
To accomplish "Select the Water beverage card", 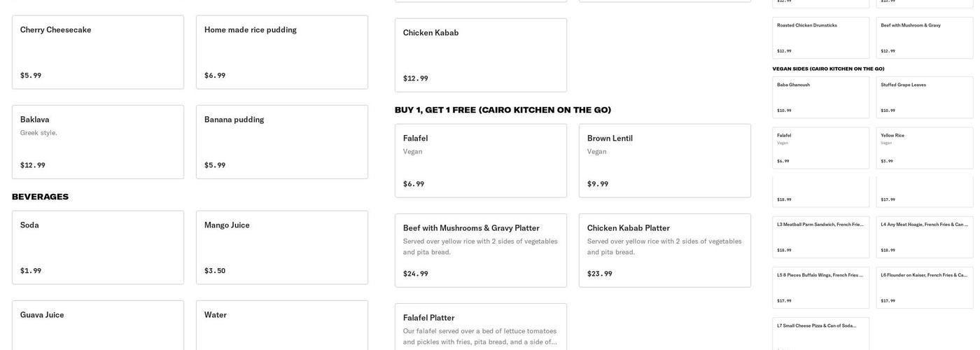I will pos(282,325).
